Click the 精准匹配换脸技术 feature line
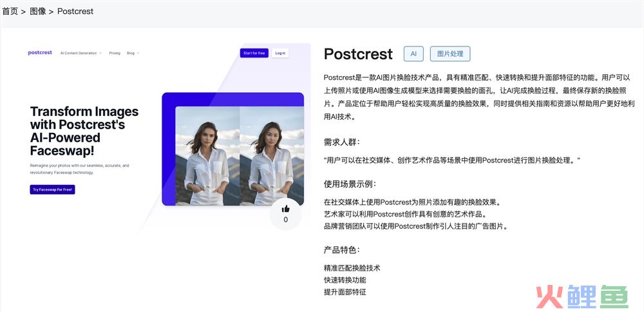Image resolution: width=644 pixels, height=312 pixels. (352, 268)
